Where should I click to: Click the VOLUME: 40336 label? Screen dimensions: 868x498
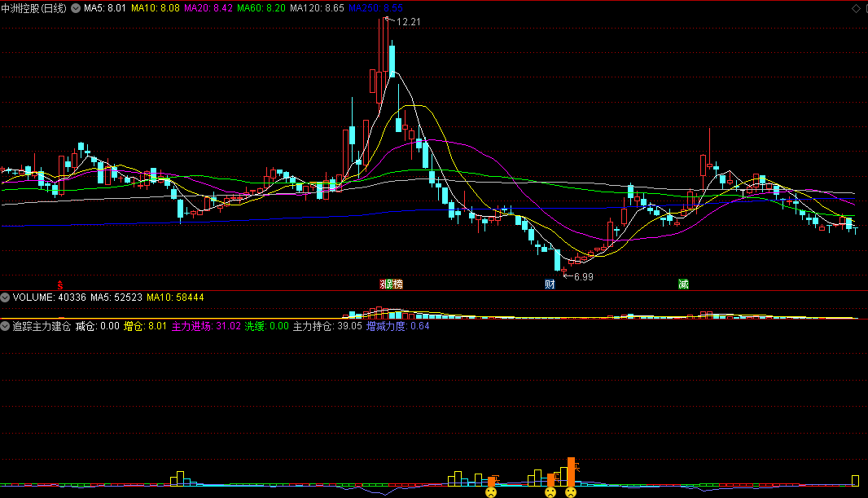[50, 297]
